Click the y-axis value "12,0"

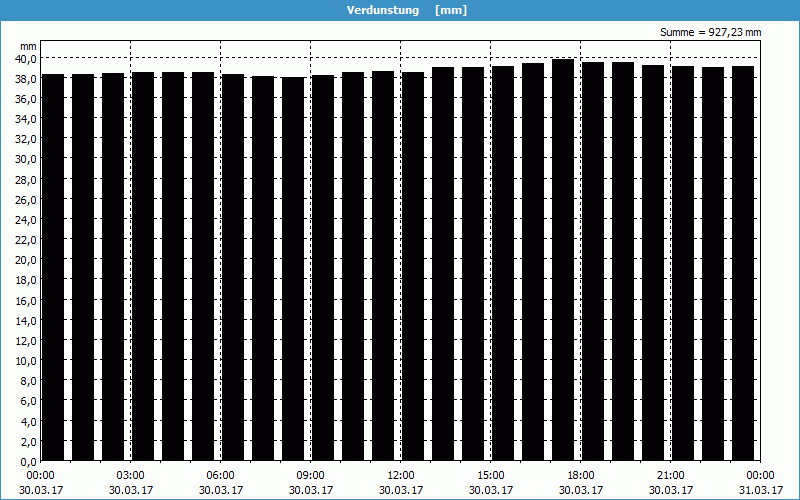coord(26,341)
